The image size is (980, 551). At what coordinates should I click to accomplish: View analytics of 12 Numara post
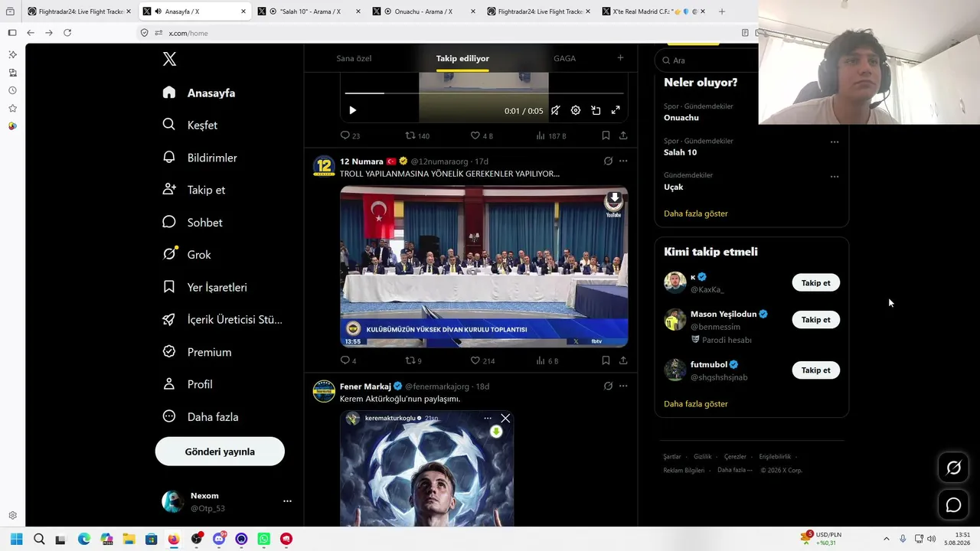[547, 360]
